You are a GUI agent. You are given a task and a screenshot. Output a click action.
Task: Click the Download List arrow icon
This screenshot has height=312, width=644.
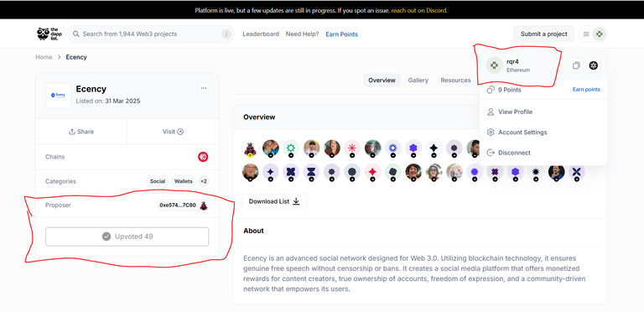tap(296, 201)
